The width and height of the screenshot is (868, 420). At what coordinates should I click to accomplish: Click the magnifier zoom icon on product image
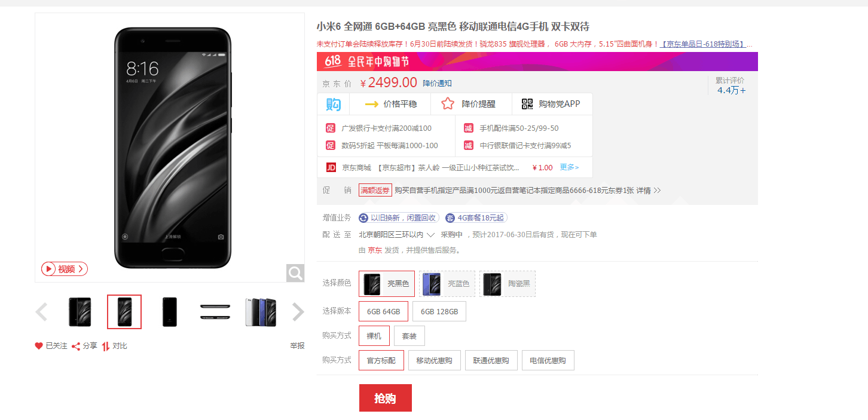295,273
